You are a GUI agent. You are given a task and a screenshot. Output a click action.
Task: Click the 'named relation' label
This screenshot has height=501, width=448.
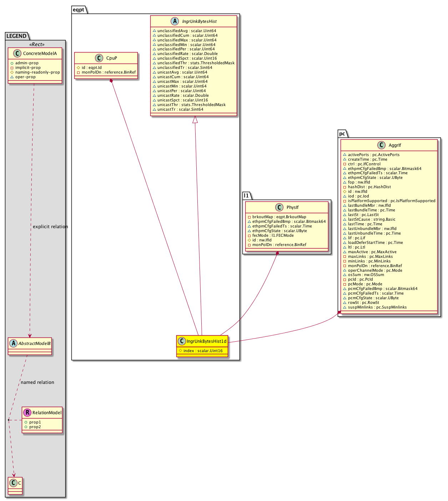click(x=37, y=382)
